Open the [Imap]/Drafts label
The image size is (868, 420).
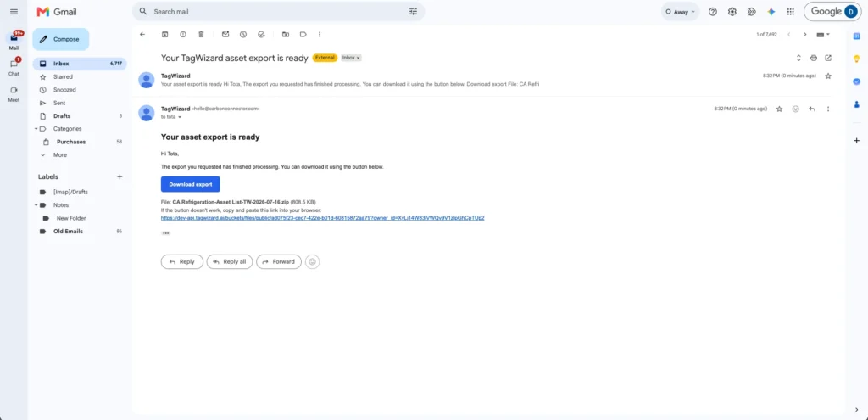(80, 192)
